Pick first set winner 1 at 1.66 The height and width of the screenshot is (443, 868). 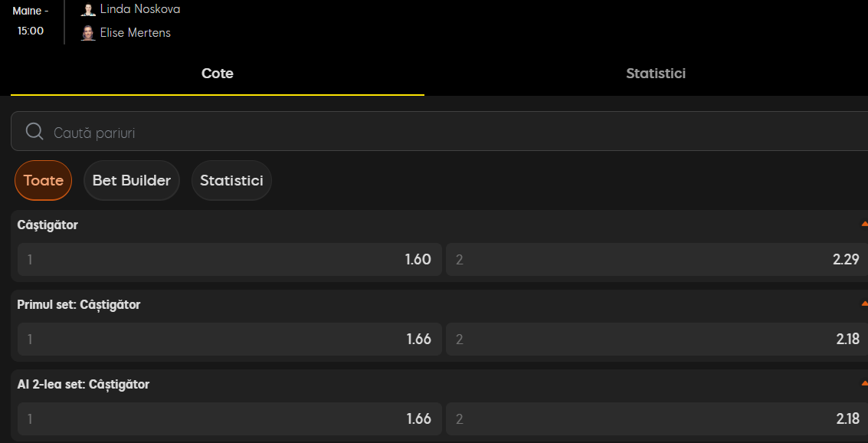[x=230, y=339]
